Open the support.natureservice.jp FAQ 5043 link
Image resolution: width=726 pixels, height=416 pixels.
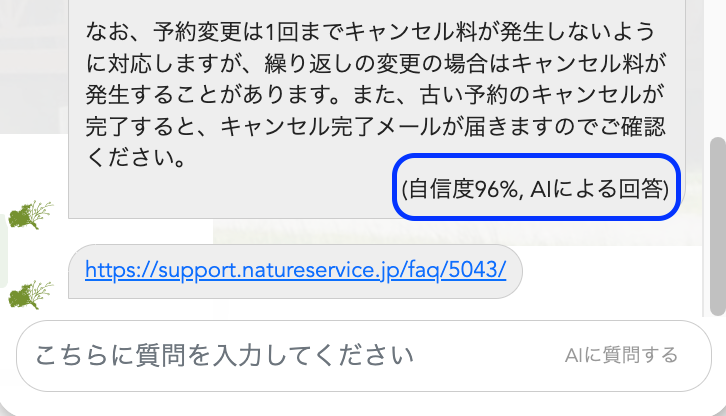pos(295,270)
